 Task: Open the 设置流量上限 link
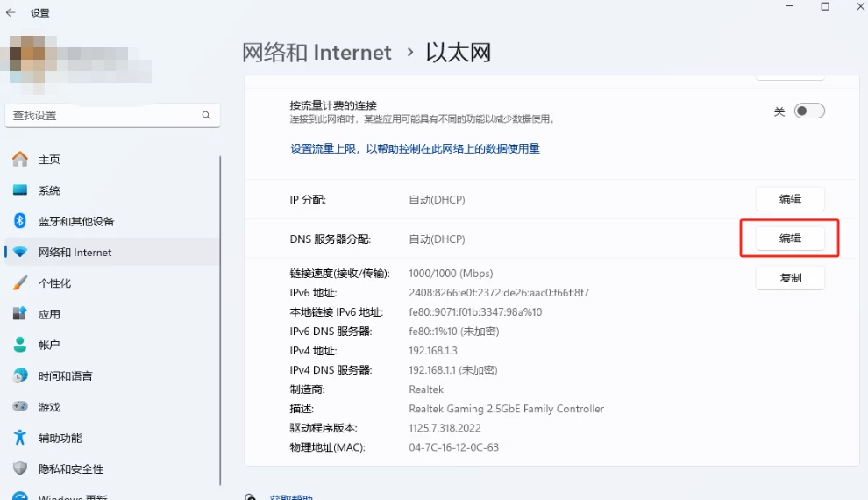click(x=416, y=148)
